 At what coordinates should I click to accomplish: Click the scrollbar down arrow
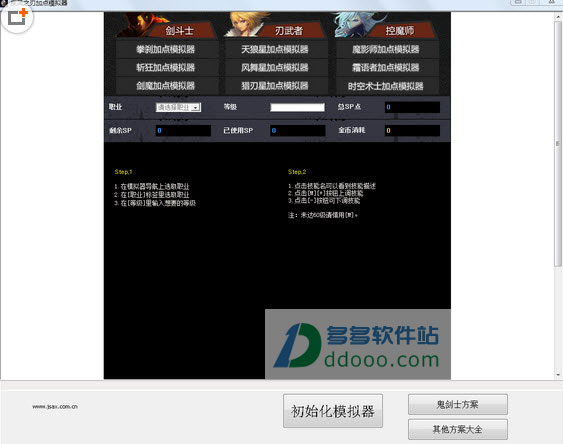(x=558, y=375)
